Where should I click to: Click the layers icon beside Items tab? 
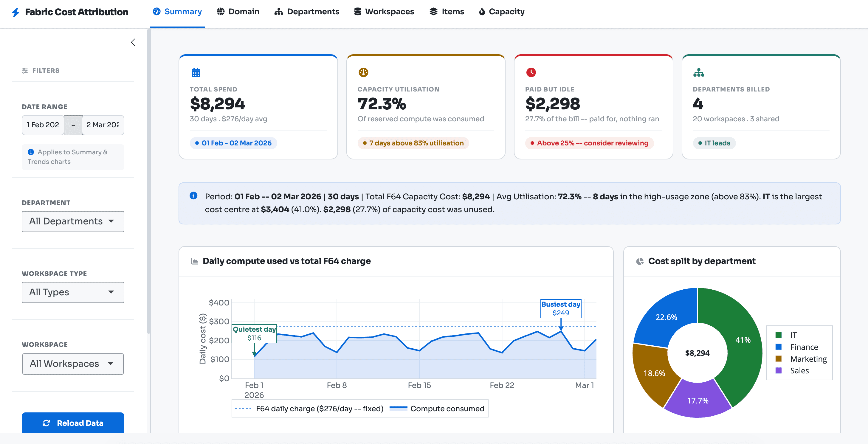click(x=434, y=11)
